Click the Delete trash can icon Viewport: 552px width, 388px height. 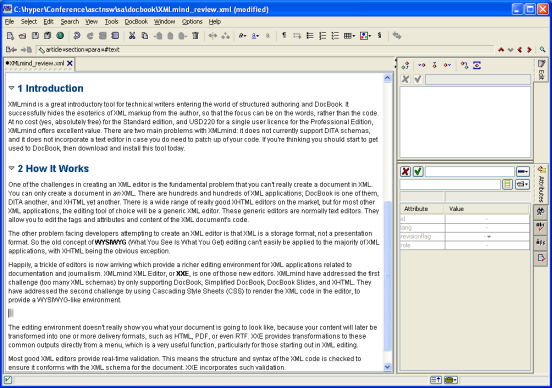(x=195, y=36)
